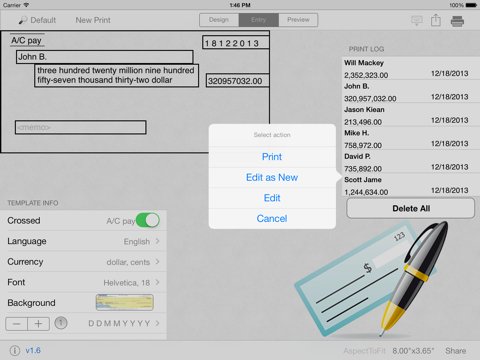Tap the Font row label

tap(16, 282)
